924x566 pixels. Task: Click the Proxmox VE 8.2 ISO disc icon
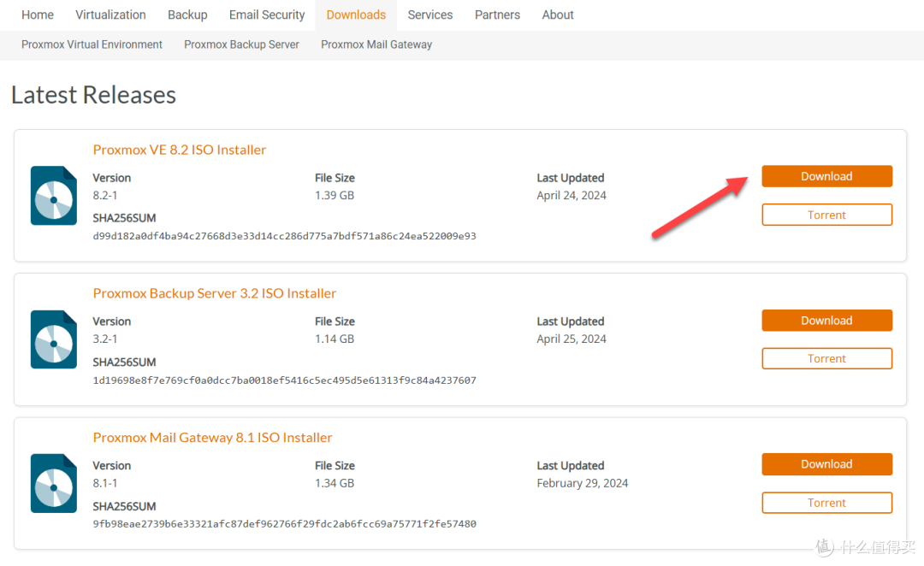pos(54,196)
